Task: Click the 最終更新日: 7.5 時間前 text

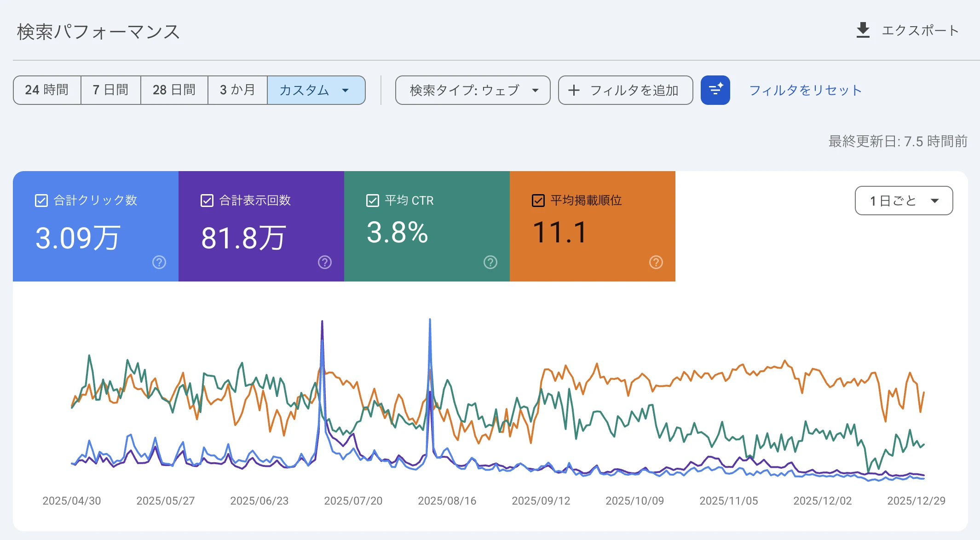Action: click(x=898, y=141)
